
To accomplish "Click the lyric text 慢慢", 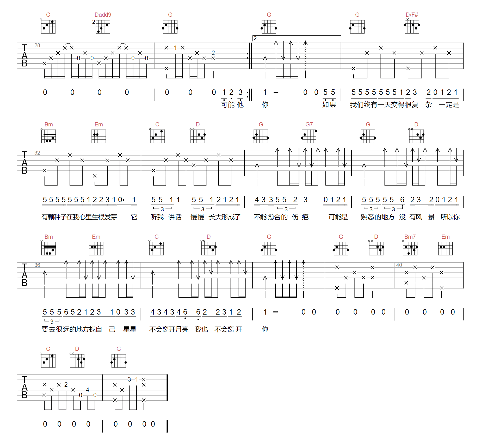I will 197,217.
